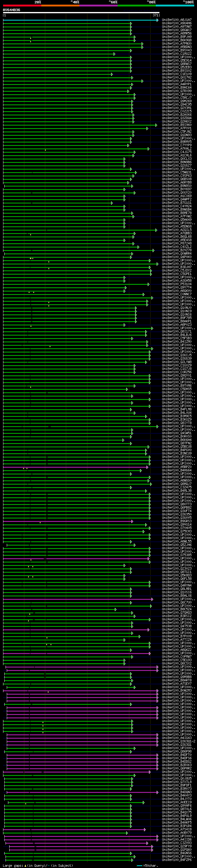197x868 pixels.
Task: Select hit UniRef100_Q8T0L6
Action: (177, 809)
